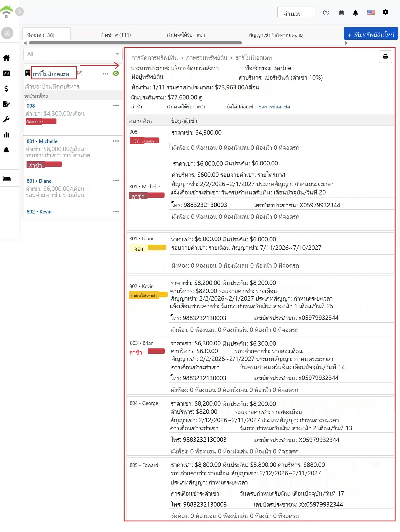Open three-dot menu for 801 Diane
The image size is (400, 532).
[116, 180]
